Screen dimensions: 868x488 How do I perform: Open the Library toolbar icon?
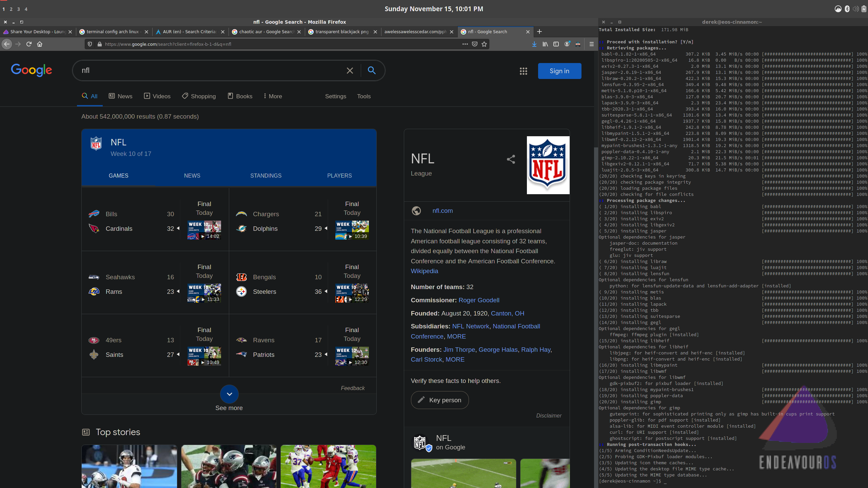tap(545, 44)
